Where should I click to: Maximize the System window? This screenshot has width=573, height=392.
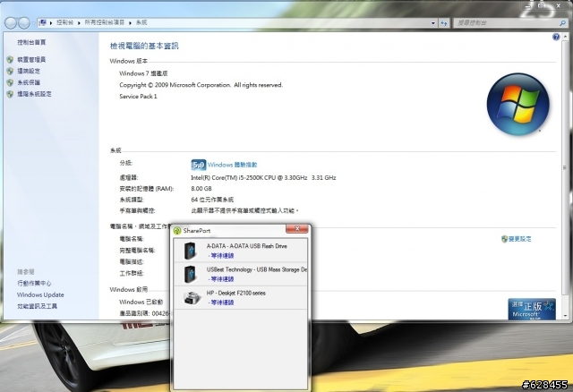541,5
